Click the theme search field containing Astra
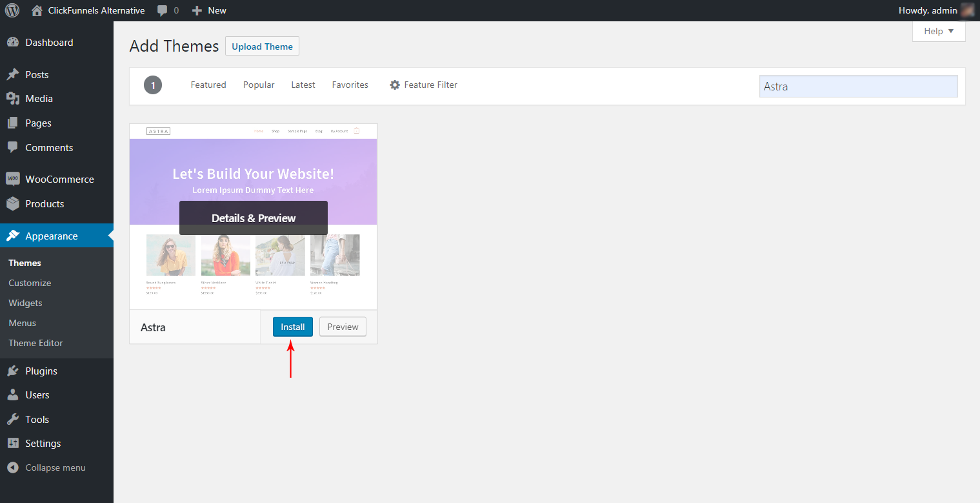The width and height of the screenshot is (980, 503). click(x=859, y=87)
